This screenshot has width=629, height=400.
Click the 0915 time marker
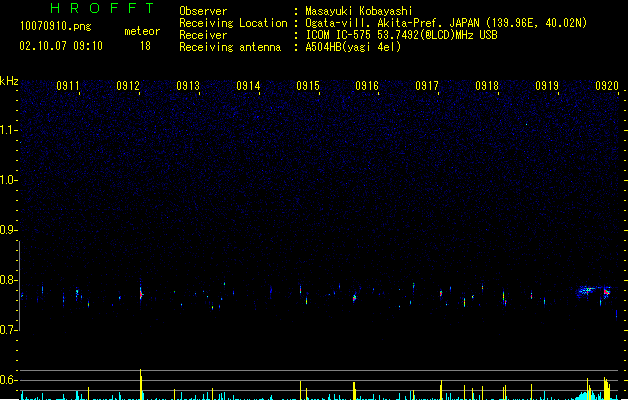point(308,85)
